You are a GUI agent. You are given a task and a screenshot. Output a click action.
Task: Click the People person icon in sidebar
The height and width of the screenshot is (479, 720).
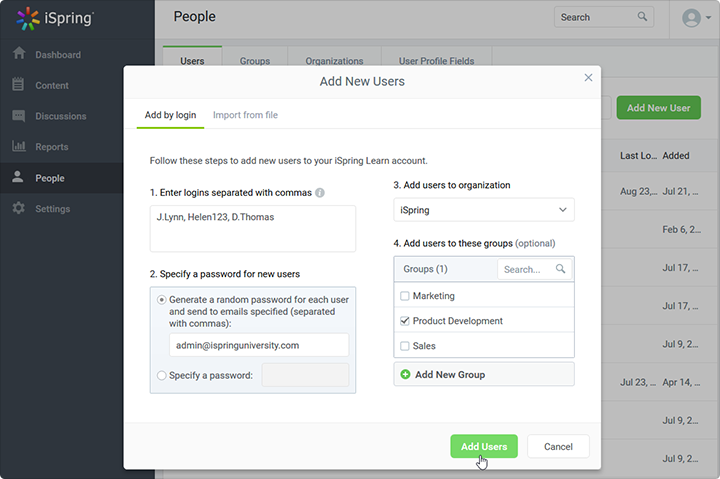point(17,177)
